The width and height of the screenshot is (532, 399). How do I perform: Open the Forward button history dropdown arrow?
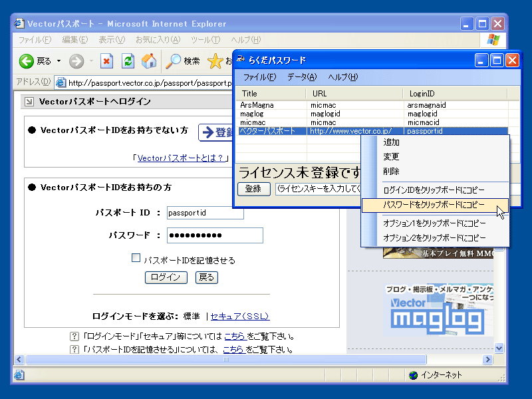(91, 61)
